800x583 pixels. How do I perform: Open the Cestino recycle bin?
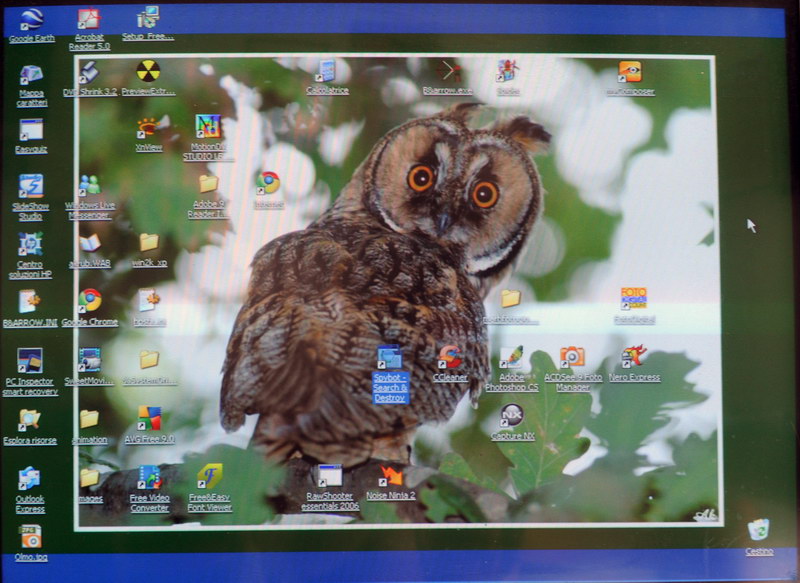pos(759,530)
